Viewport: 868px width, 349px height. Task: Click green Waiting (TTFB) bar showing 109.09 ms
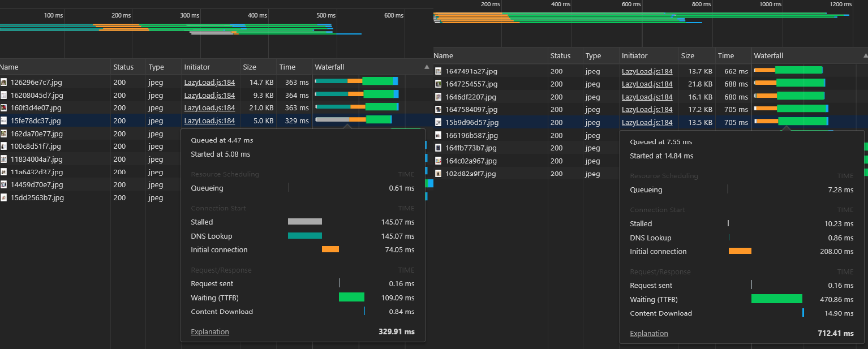click(351, 297)
